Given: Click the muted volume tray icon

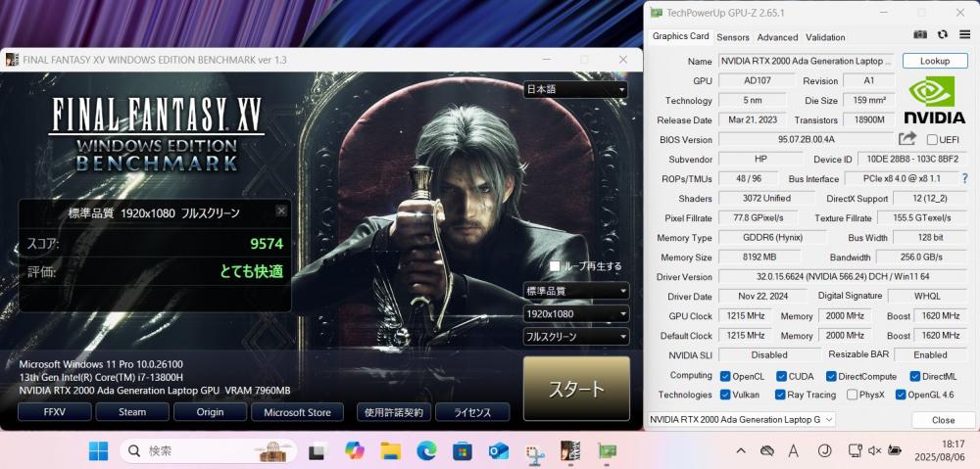Looking at the screenshot, I should 874,450.
